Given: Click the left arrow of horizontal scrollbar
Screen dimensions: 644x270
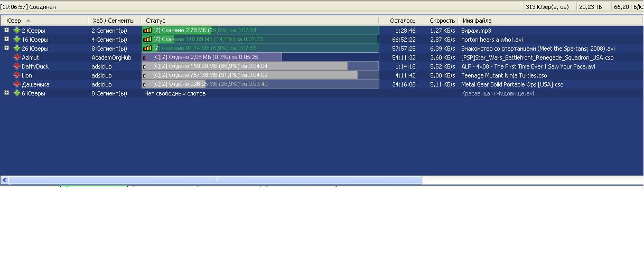Looking at the screenshot, I should 5,180.
